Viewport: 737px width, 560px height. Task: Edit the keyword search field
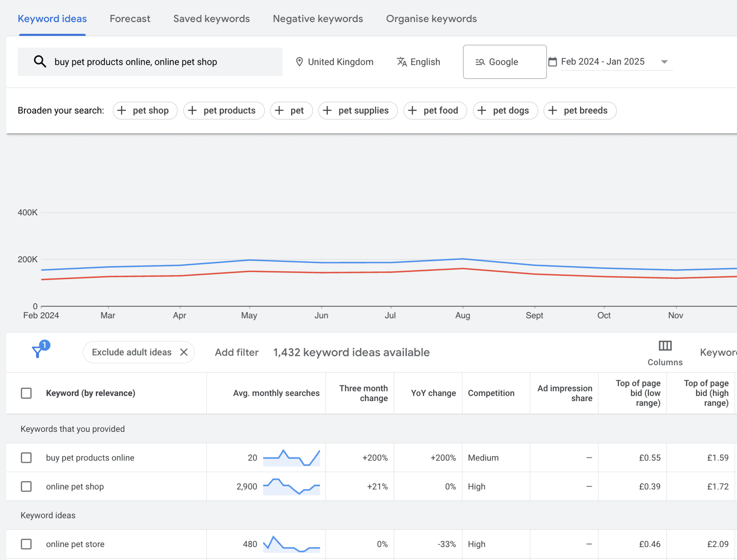150,62
